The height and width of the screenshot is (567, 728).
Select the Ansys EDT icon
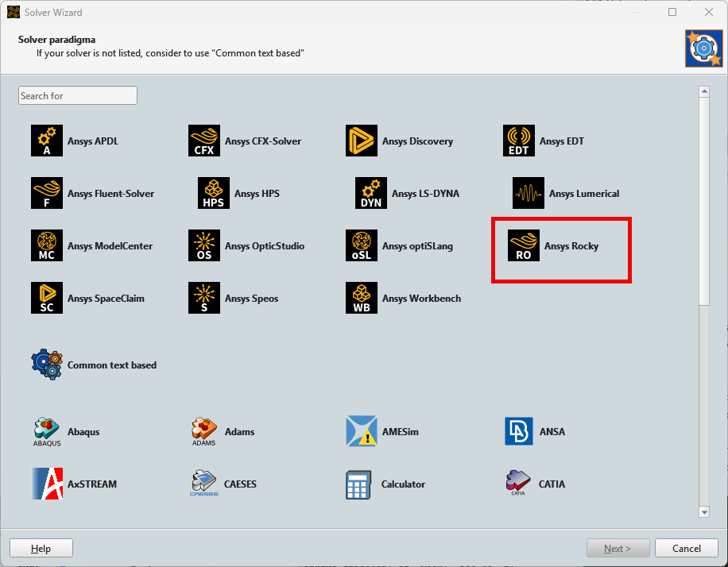519,141
